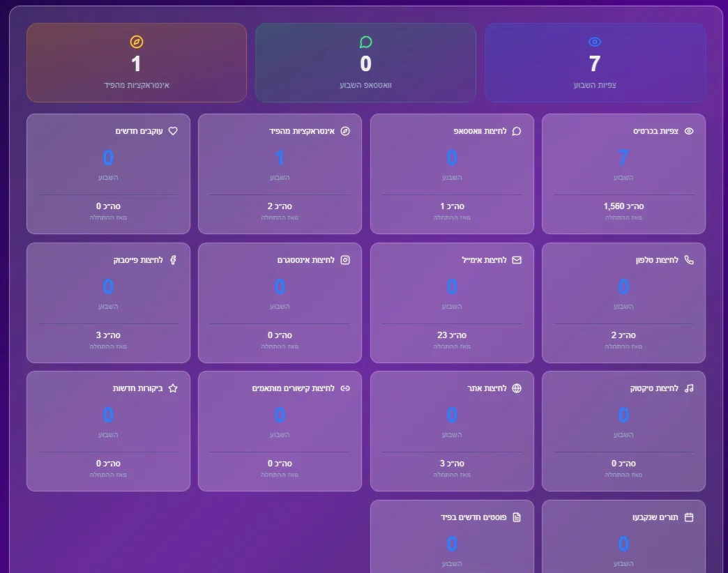Select the לחיצות וואטסאפ card title

pyautogui.click(x=480, y=131)
